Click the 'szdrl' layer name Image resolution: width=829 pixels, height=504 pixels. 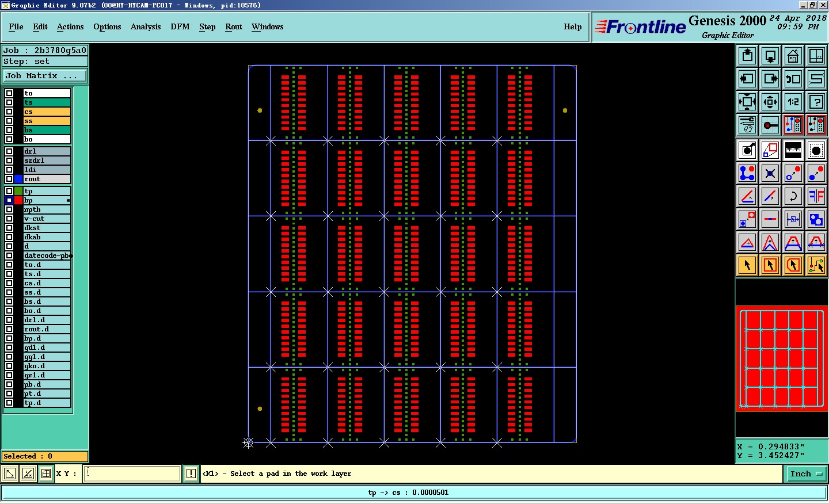[x=47, y=161]
